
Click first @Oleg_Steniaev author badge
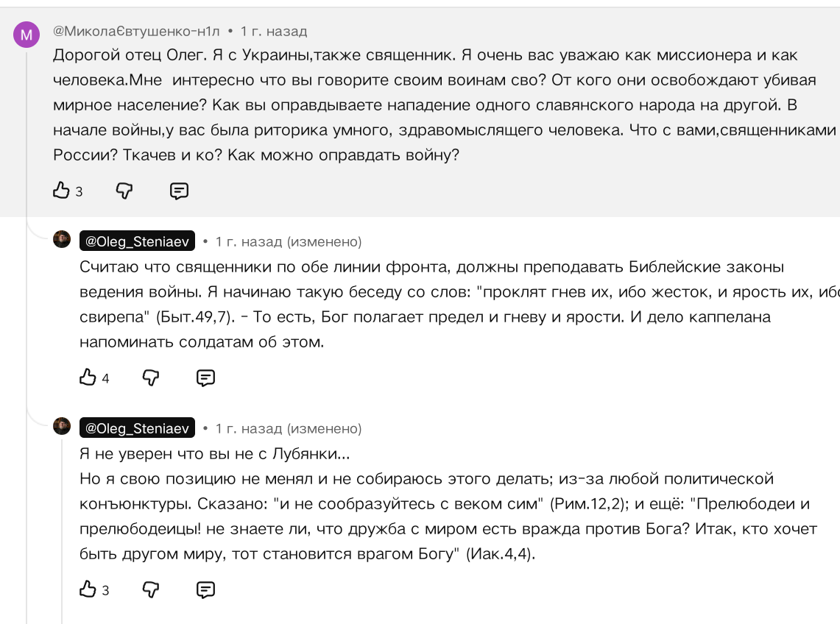coord(137,241)
